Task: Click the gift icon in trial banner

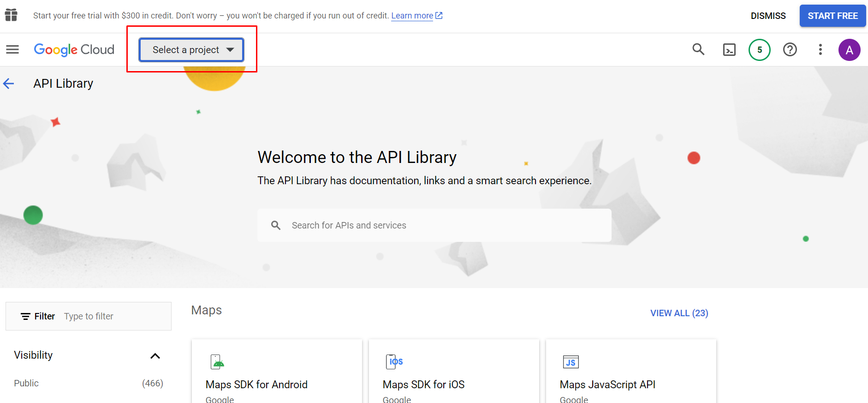Action: pos(11,15)
